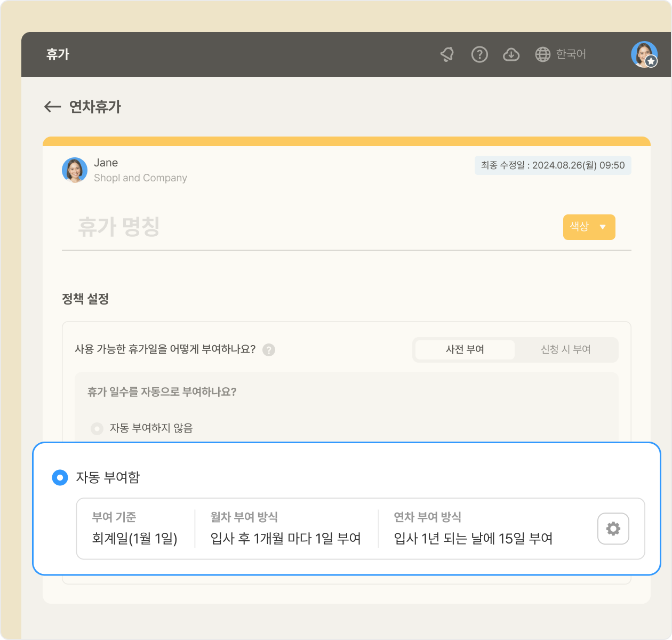The height and width of the screenshot is (640, 672).
Task: Expand the 한국어 language selector
Action: click(x=571, y=54)
